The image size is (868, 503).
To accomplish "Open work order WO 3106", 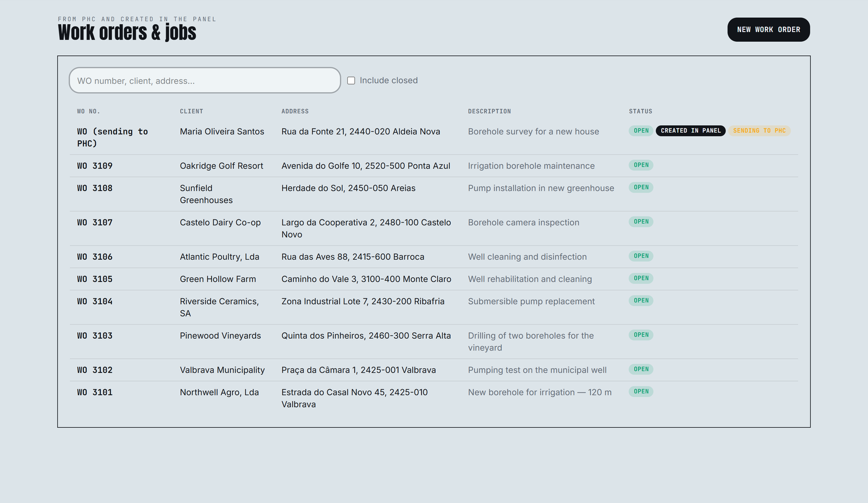I will tap(95, 257).
